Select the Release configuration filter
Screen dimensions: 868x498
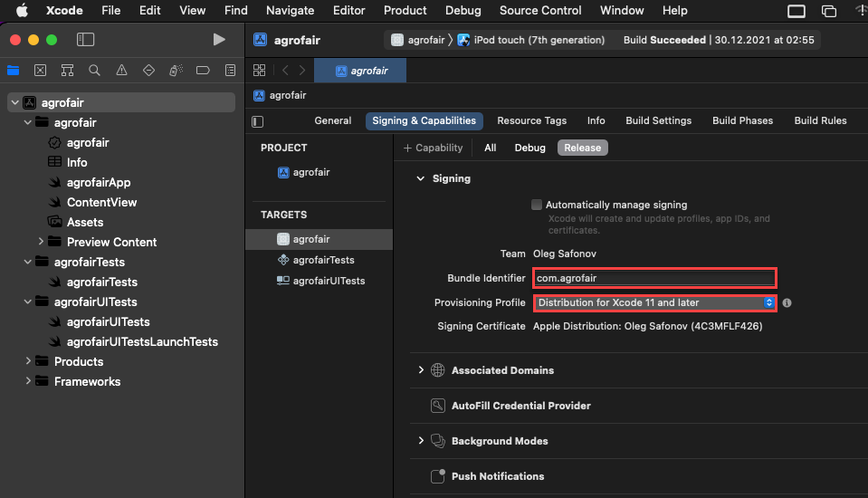pos(582,148)
